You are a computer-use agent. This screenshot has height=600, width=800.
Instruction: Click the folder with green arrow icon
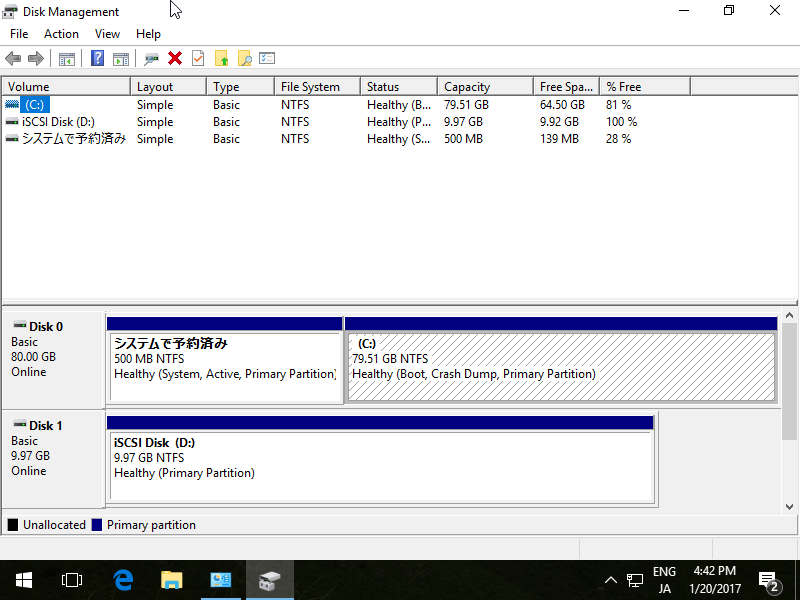pos(221,58)
